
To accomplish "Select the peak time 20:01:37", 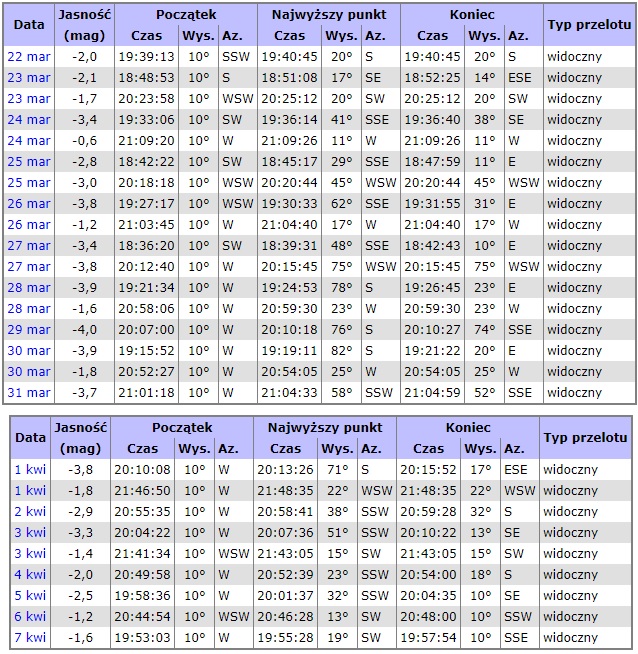I will click(285, 596).
